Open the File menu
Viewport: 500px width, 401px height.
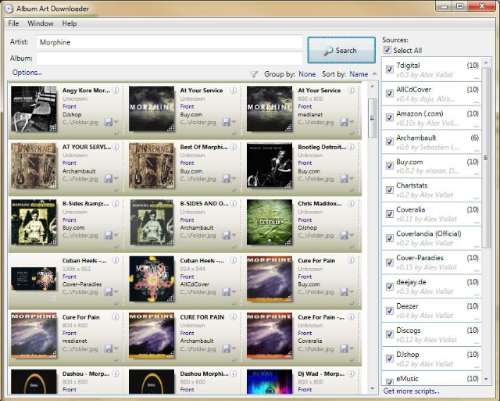coord(13,23)
